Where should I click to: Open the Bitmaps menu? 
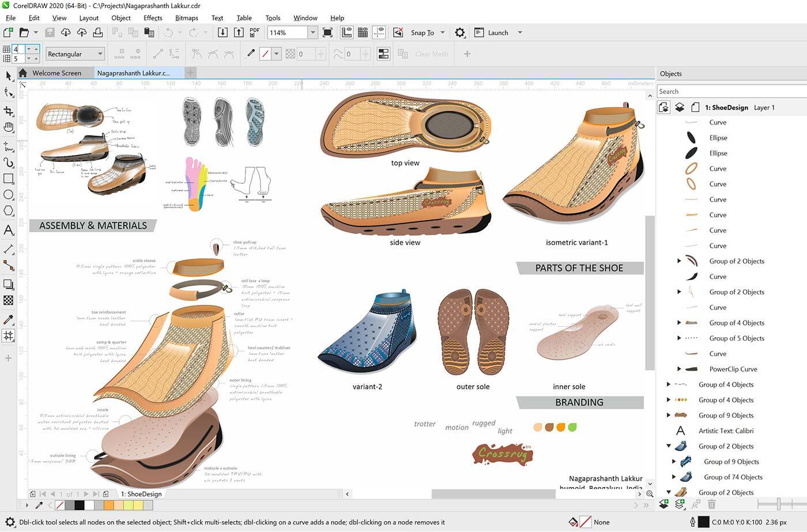pyautogui.click(x=186, y=18)
